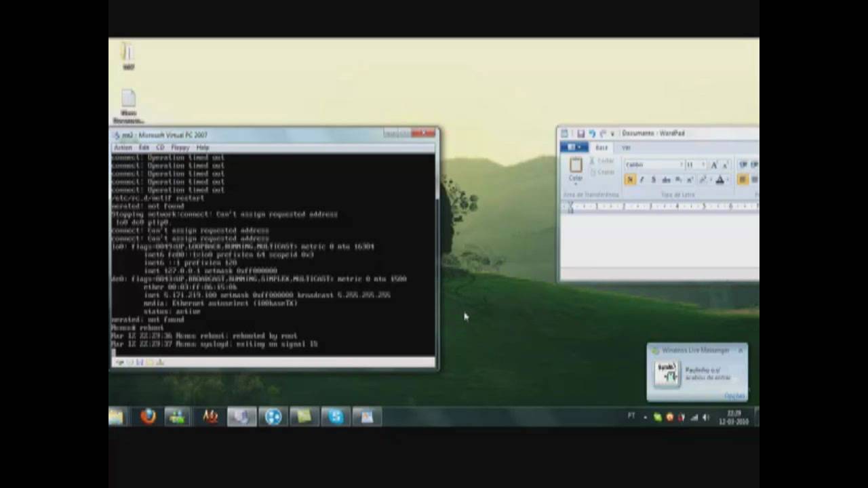The width and height of the screenshot is (868, 488).
Task: Open the blue round globe taskbar icon
Action: [273, 417]
